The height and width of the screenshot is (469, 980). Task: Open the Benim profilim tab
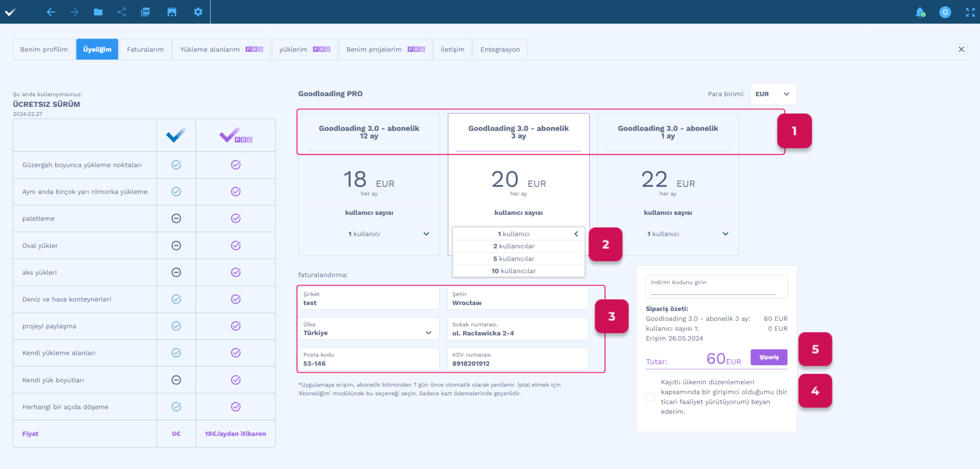click(44, 49)
